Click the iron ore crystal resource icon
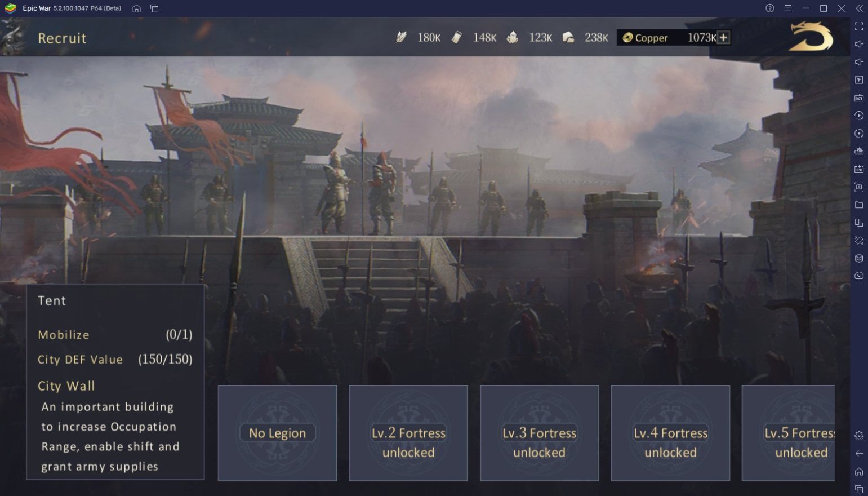Screen dimensions: 868x496 click(513, 37)
